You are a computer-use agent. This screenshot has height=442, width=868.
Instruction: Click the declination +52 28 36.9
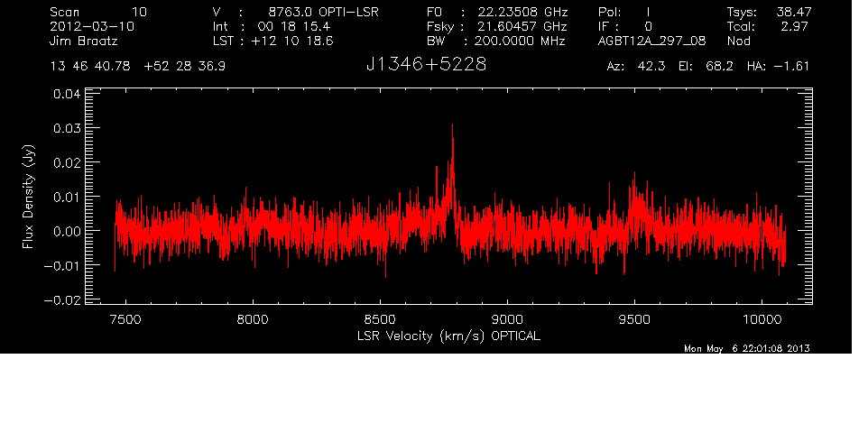[x=184, y=66]
